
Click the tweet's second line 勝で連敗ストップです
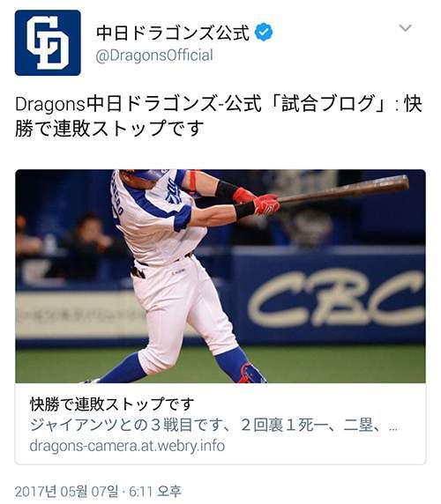pos(109,129)
